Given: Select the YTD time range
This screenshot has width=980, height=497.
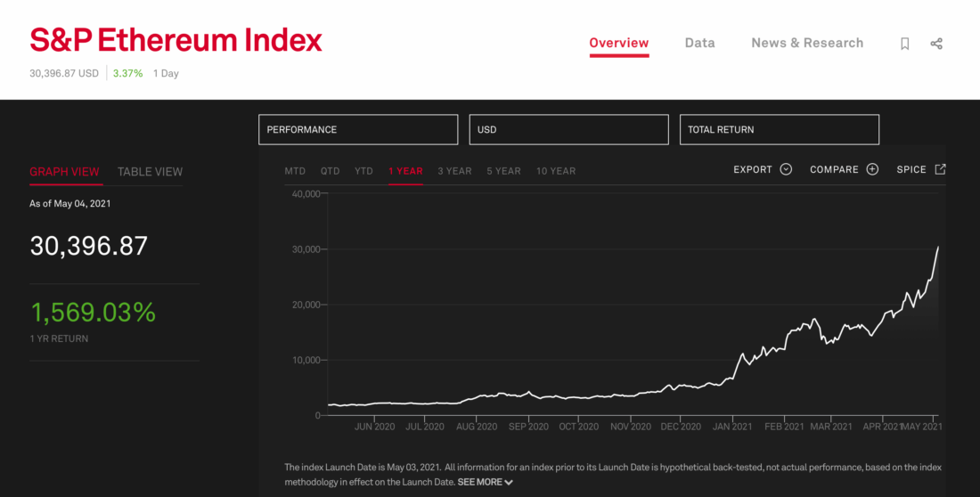Looking at the screenshot, I should tap(363, 171).
